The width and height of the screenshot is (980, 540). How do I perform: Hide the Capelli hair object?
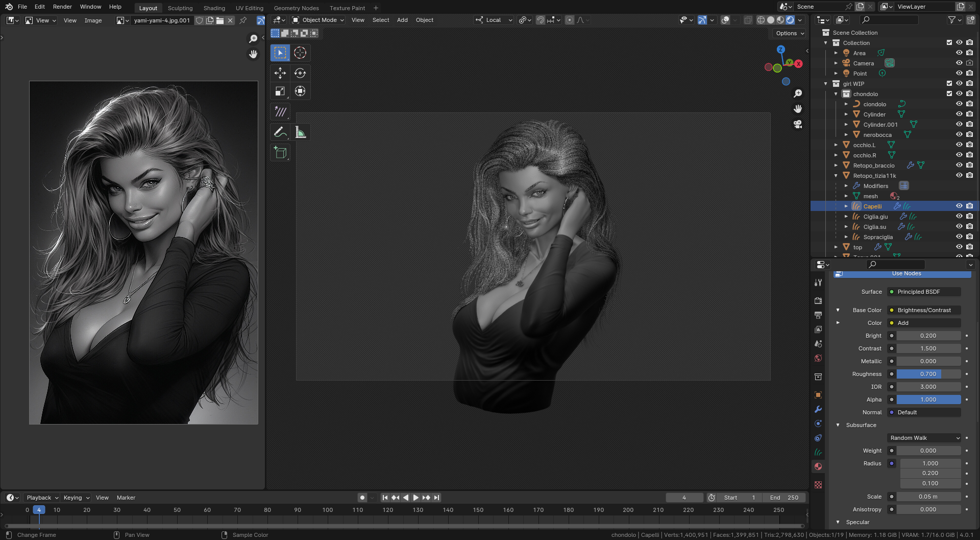[x=959, y=206]
